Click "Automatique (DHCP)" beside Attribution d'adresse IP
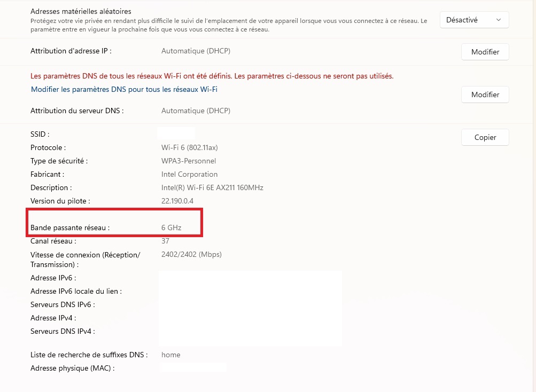536x392 pixels. (x=196, y=51)
